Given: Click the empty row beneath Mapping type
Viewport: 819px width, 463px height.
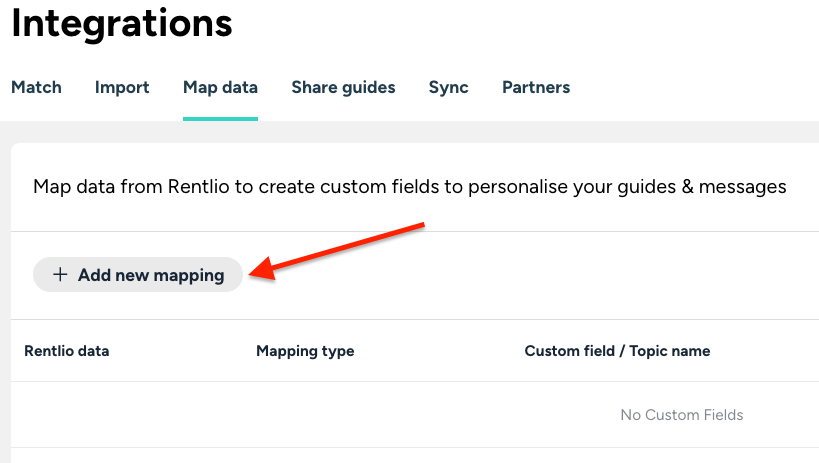Looking at the screenshot, I should click(305, 415).
